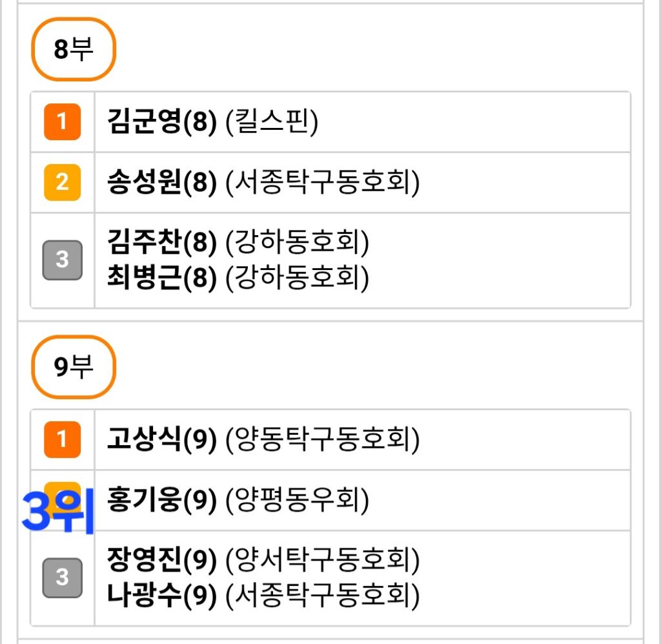Select the 8부 division pill label

[x=73, y=50]
